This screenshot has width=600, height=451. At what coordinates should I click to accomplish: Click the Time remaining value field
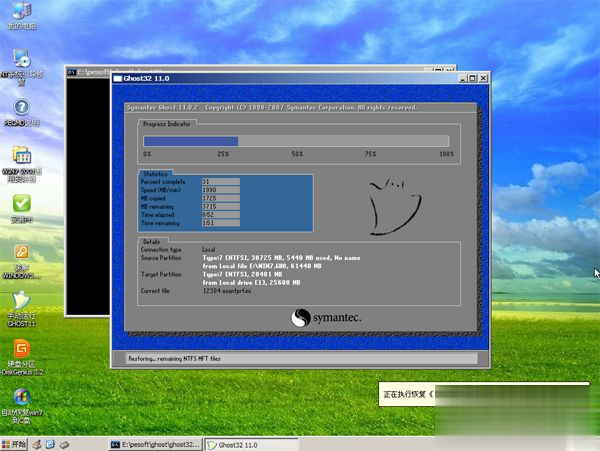coord(220,223)
